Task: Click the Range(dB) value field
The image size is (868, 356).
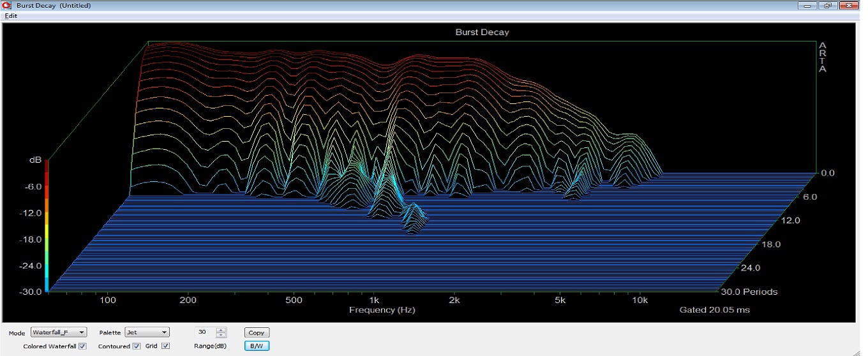Action: click(x=204, y=332)
